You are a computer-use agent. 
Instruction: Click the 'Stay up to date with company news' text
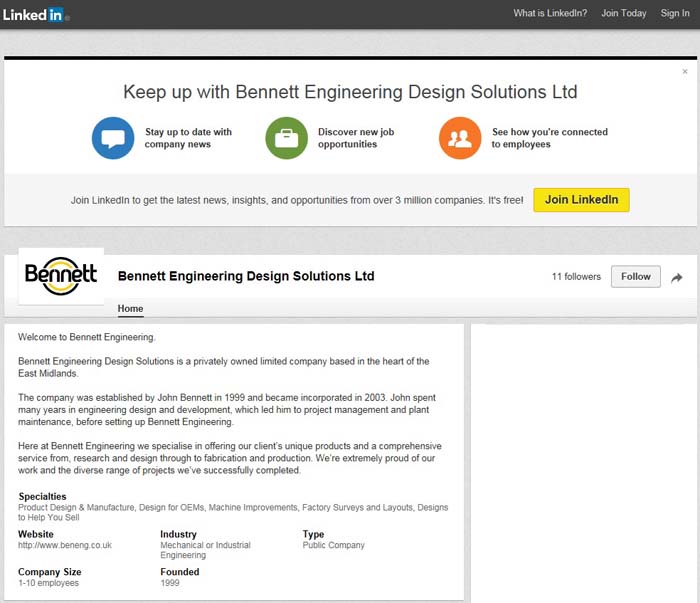point(188,138)
